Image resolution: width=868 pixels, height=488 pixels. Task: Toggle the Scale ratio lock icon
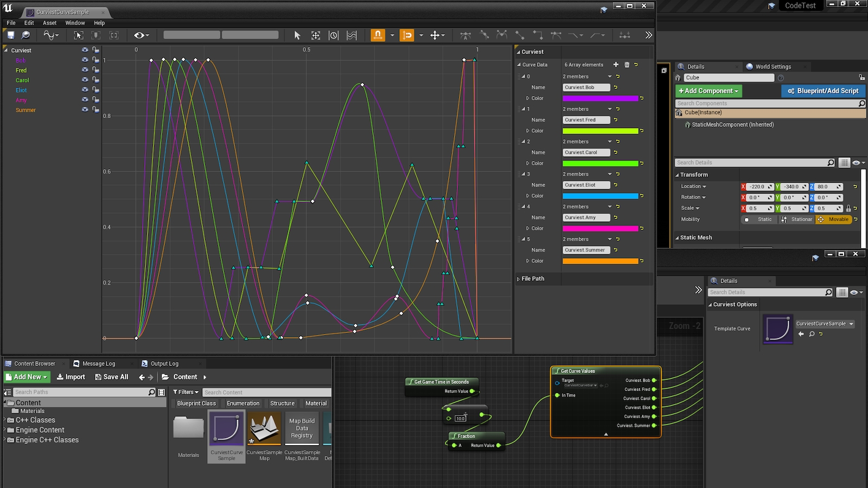coord(848,208)
